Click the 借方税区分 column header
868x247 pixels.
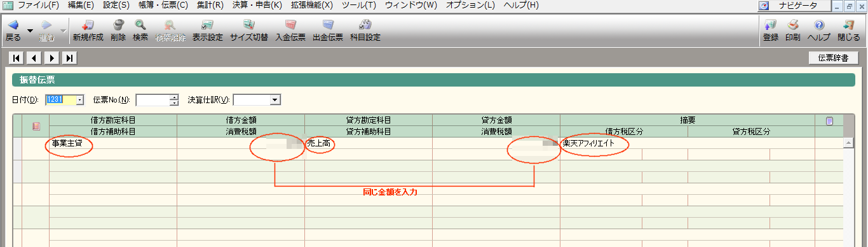pyautogui.click(x=624, y=132)
